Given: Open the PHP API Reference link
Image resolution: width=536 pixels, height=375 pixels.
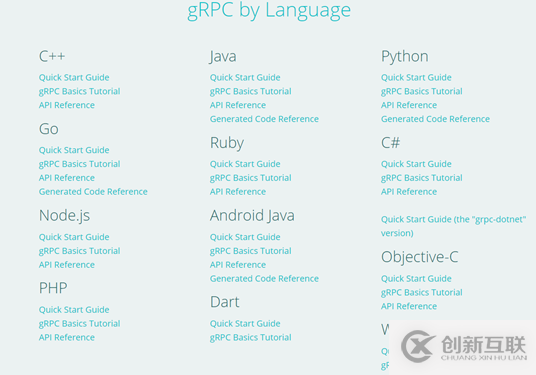Looking at the screenshot, I should (x=67, y=337).
